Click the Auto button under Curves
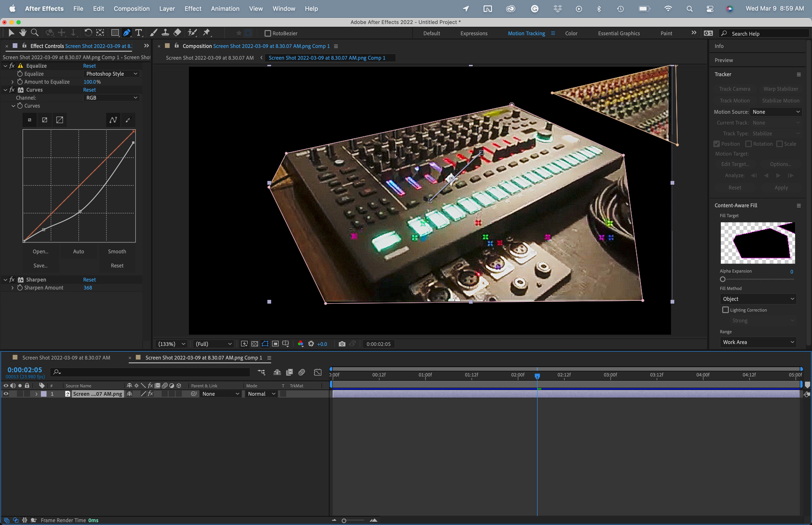Image resolution: width=812 pixels, height=525 pixels. (x=78, y=252)
